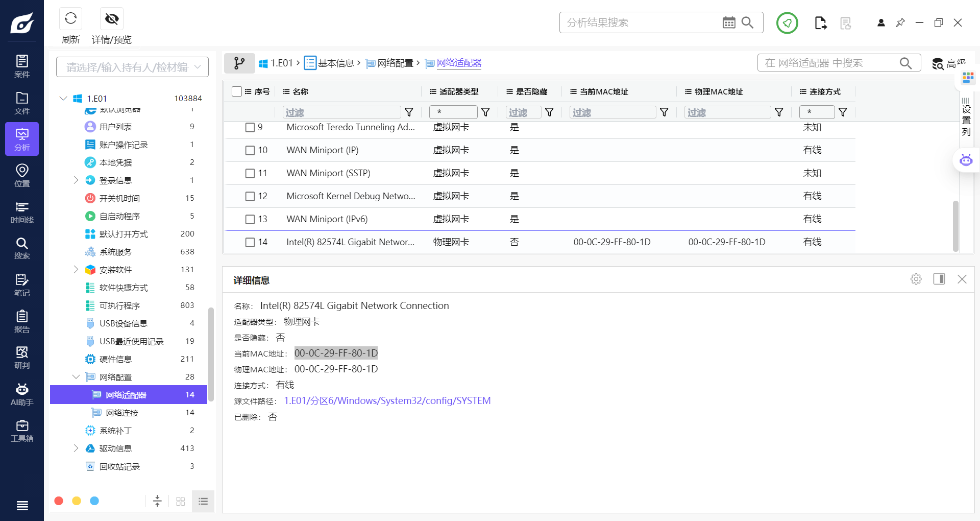Click the magnifier in 分析结果搜索 box

pyautogui.click(x=747, y=22)
